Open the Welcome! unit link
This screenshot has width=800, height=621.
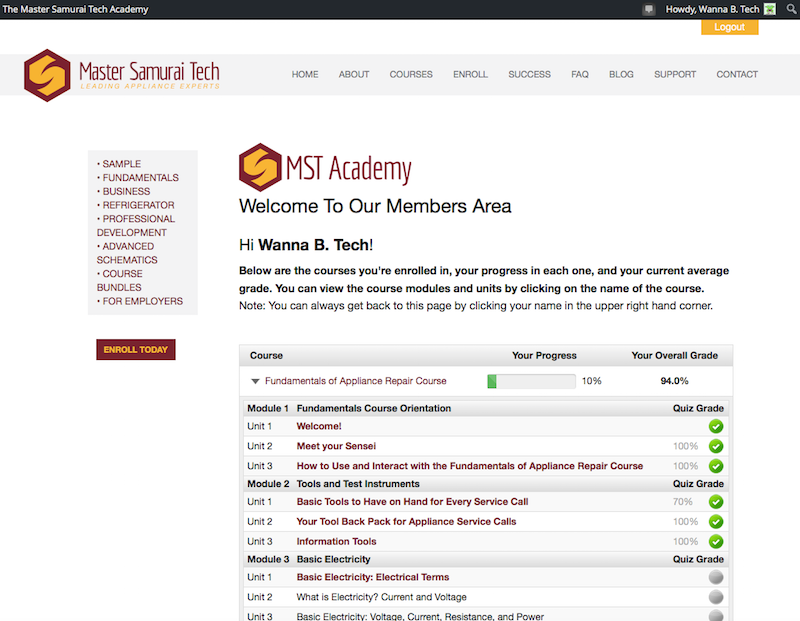(319, 426)
